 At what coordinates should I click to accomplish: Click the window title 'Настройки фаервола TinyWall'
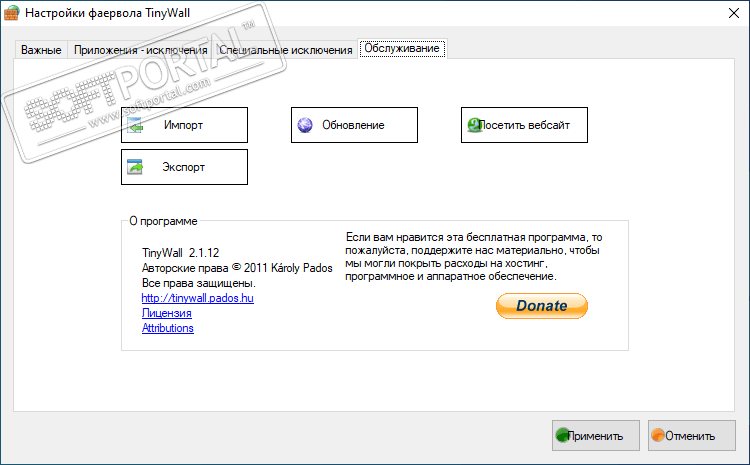pyautogui.click(x=108, y=13)
